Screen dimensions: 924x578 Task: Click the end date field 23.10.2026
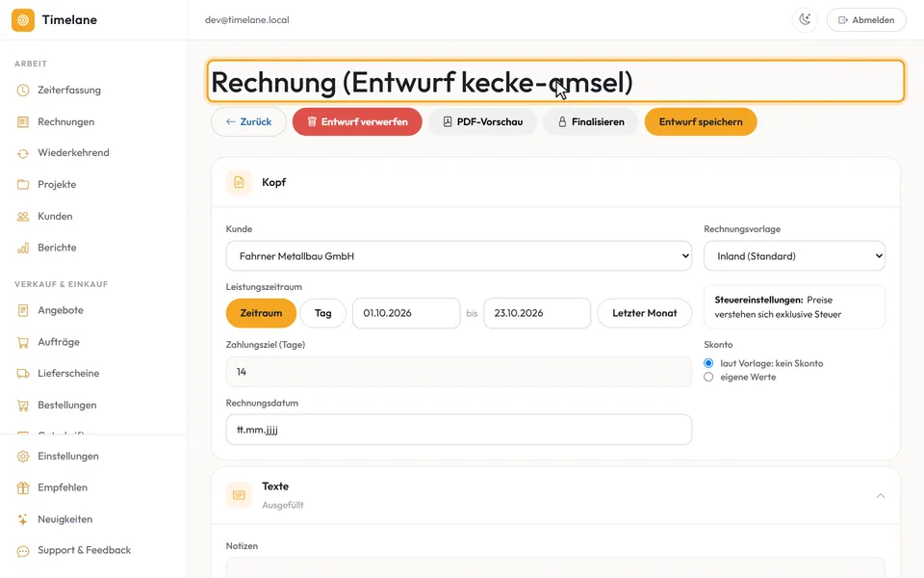pyautogui.click(x=537, y=313)
